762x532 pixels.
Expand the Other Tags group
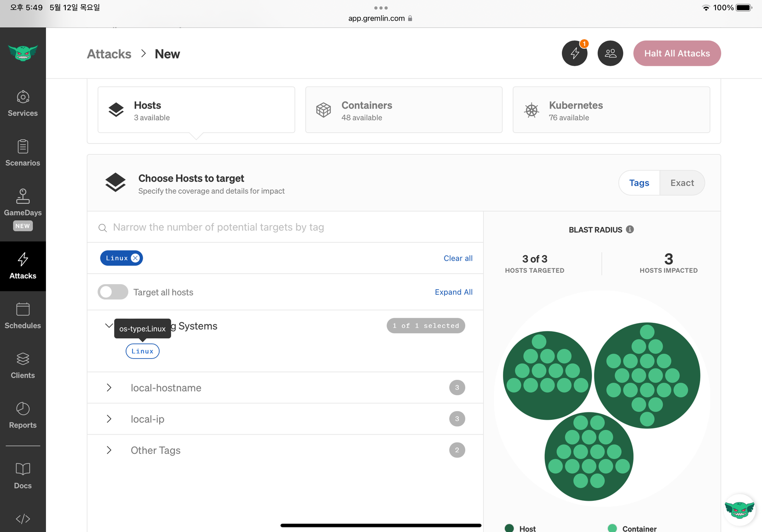click(x=109, y=450)
